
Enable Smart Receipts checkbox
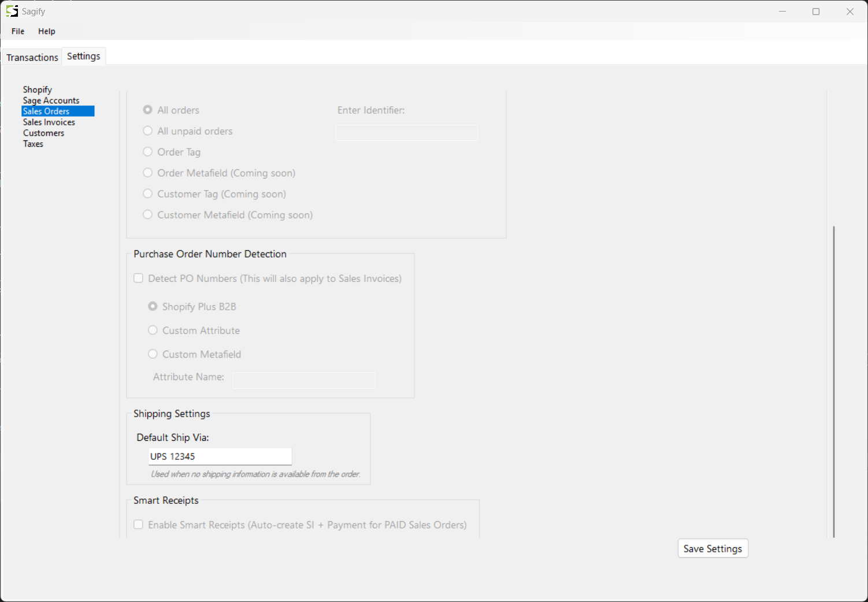(139, 525)
